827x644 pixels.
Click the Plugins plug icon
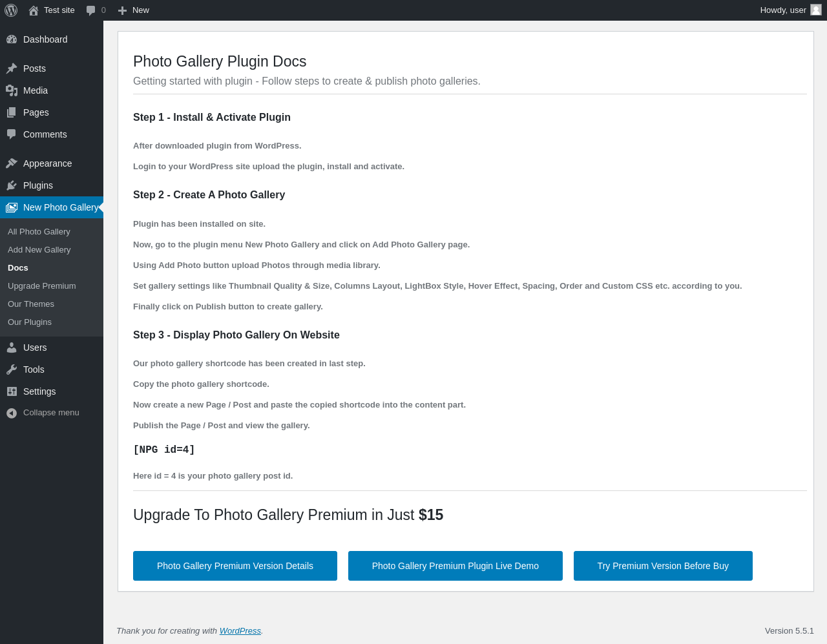coord(12,185)
